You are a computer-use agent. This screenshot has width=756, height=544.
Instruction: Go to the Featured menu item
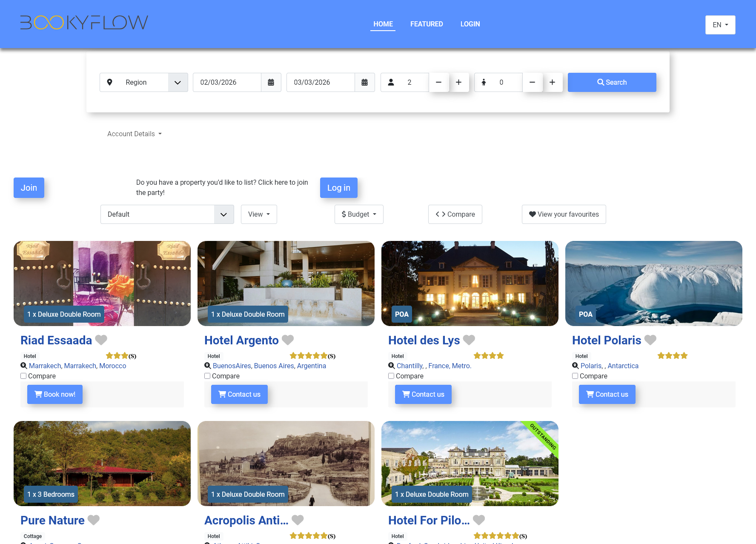[427, 24]
